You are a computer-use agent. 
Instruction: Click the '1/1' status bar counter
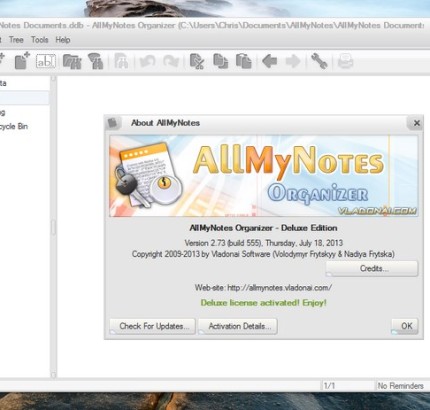[x=329, y=386]
